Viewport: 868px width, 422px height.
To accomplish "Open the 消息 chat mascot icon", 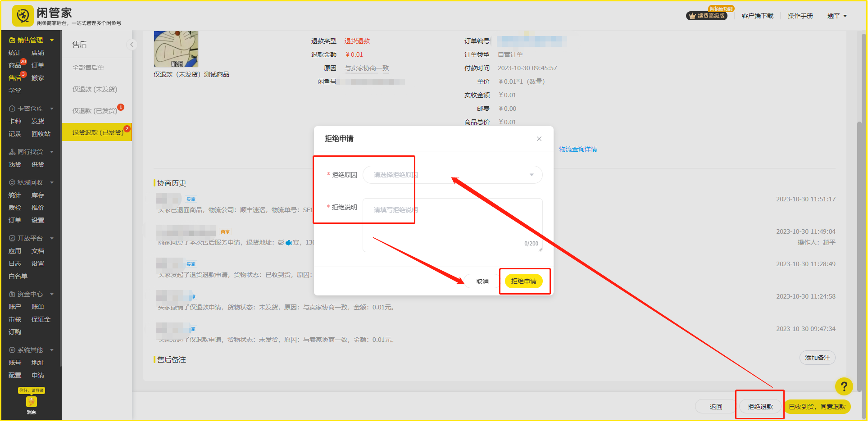I will tap(31, 402).
